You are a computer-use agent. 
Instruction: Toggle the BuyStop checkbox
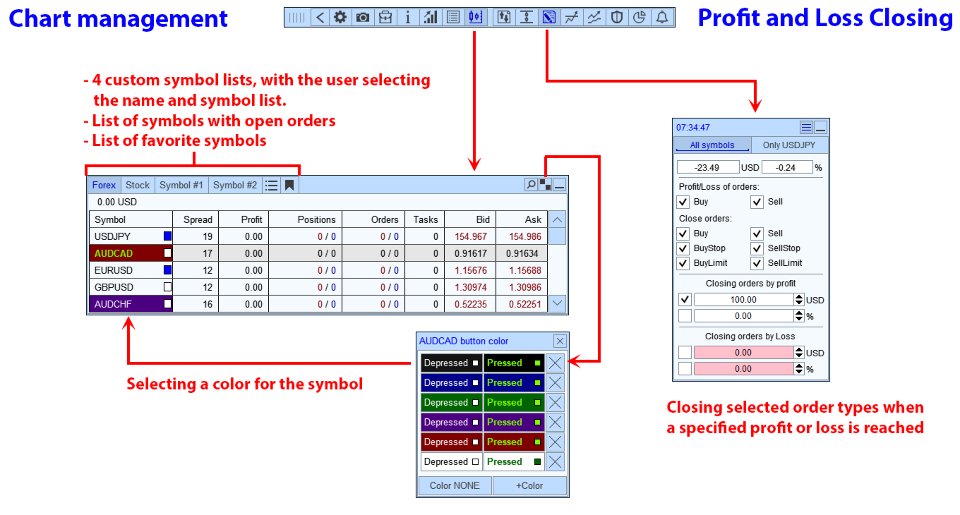pos(683,249)
